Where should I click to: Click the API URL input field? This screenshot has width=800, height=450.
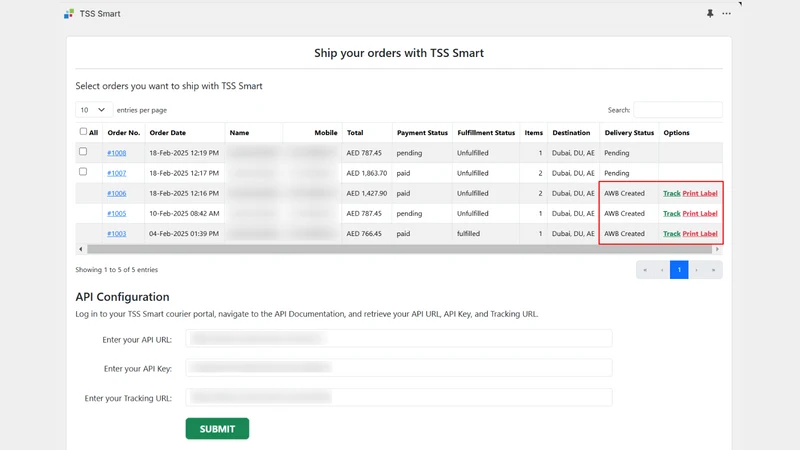tap(399, 338)
